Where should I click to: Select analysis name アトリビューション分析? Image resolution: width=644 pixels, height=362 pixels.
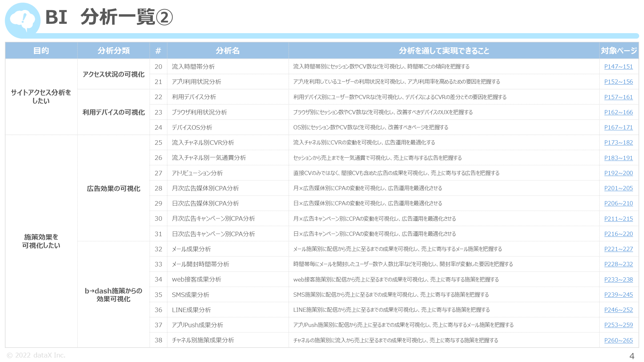(197, 173)
